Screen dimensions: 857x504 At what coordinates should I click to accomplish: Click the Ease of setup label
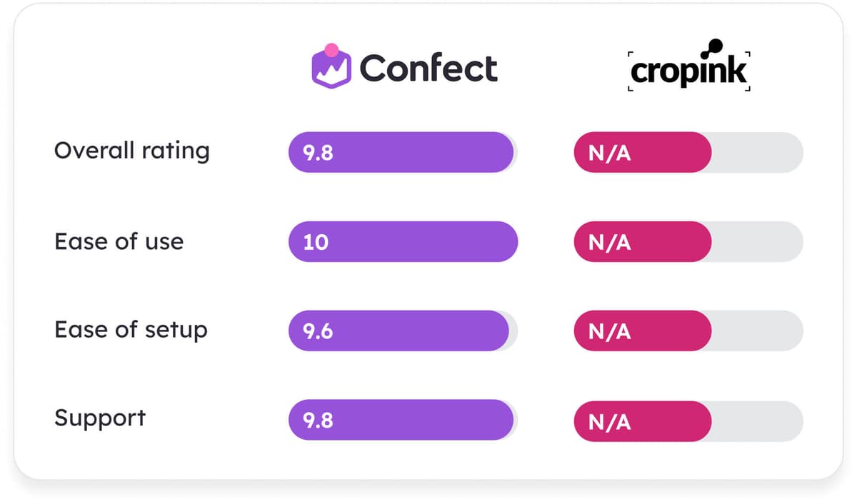click(131, 330)
